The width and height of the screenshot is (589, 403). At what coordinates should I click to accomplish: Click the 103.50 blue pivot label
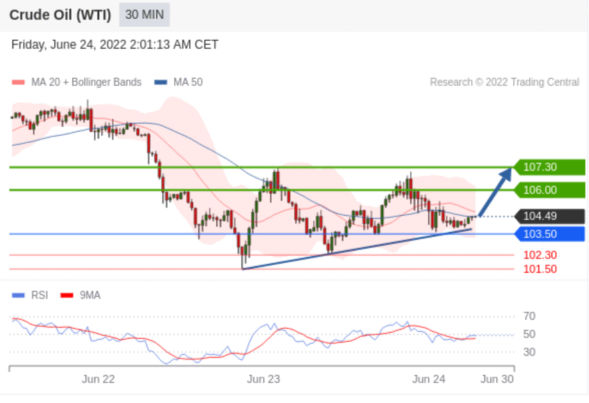coord(549,234)
